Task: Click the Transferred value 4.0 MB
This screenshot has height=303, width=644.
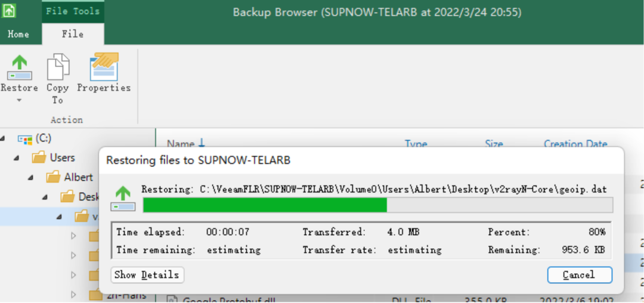Action: click(403, 232)
